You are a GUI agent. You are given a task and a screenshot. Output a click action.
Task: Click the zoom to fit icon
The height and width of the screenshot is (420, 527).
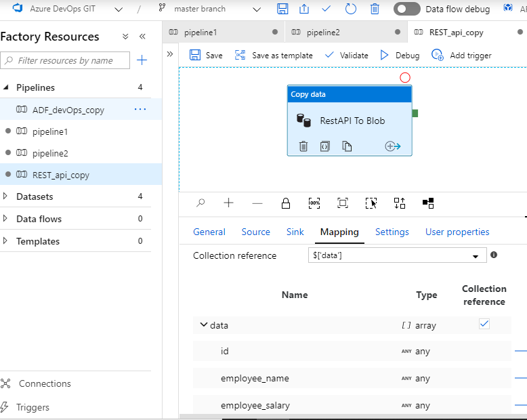coord(343,203)
